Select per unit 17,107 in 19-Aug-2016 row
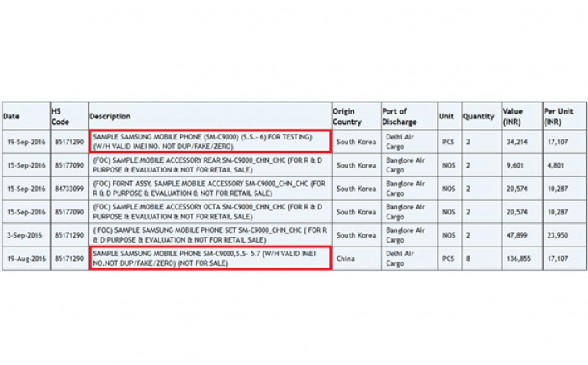The width and height of the screenshot is (588, 365). pyautogui.click(x=565, y=259)
